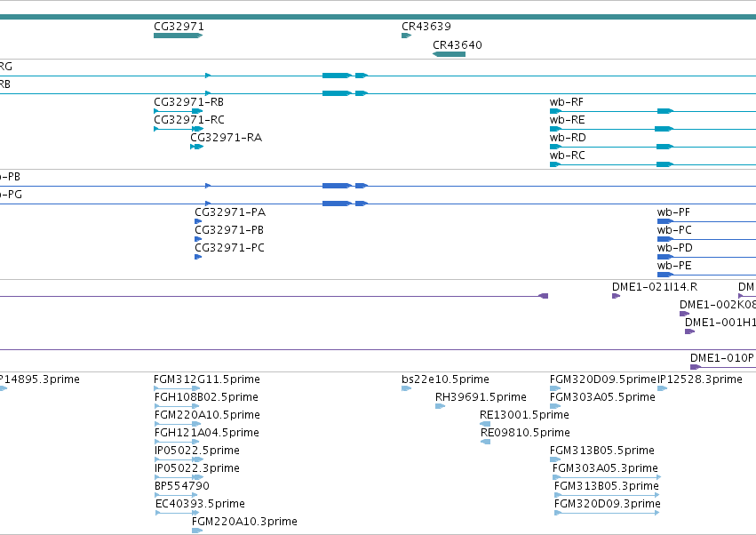Viewport: 756px width, 535px height.
Task: Click the CR43639 gene arrow glyph
Action: pyautogui.click(x=407, y=36)
